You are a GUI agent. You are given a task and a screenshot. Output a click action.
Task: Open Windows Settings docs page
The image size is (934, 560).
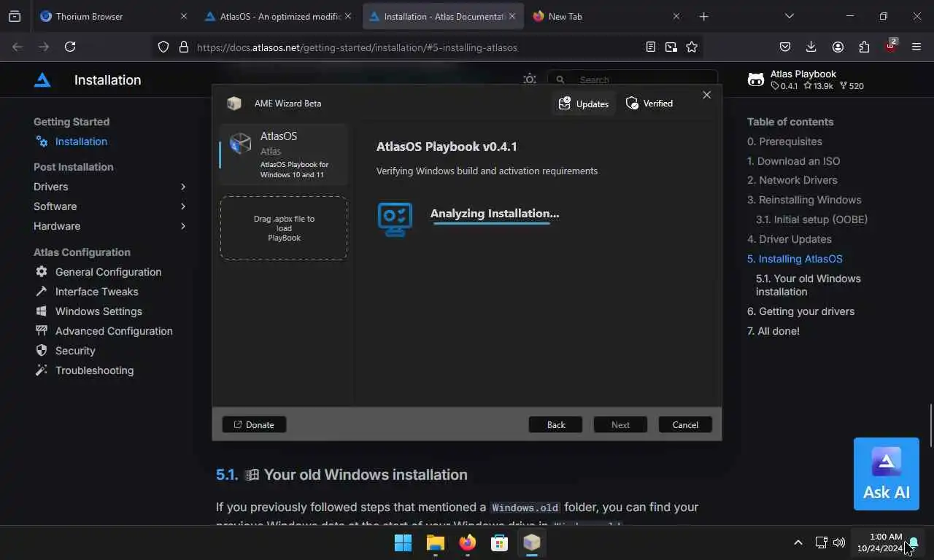coord(99,311)
